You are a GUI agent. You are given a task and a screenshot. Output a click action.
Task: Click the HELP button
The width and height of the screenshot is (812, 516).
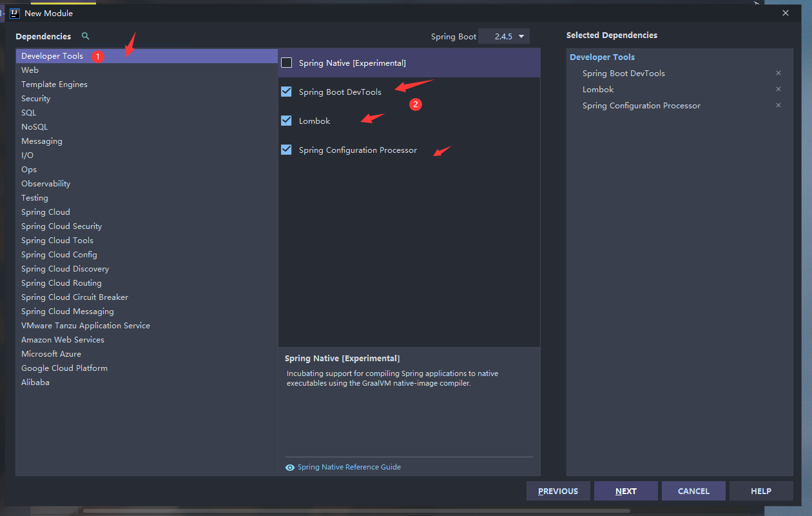point(761,491)
